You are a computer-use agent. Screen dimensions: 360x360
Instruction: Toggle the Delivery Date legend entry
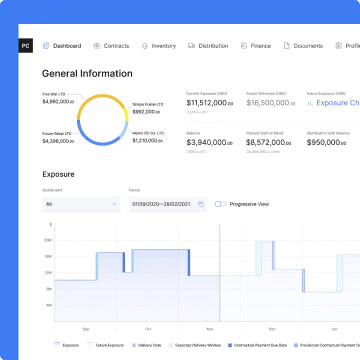pyautogui.click(x=147, y=345)
